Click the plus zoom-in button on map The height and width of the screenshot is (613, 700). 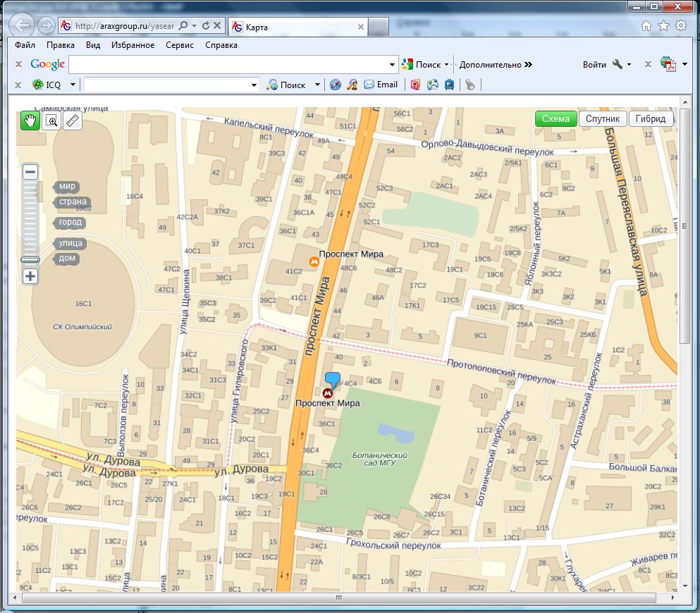30,276
